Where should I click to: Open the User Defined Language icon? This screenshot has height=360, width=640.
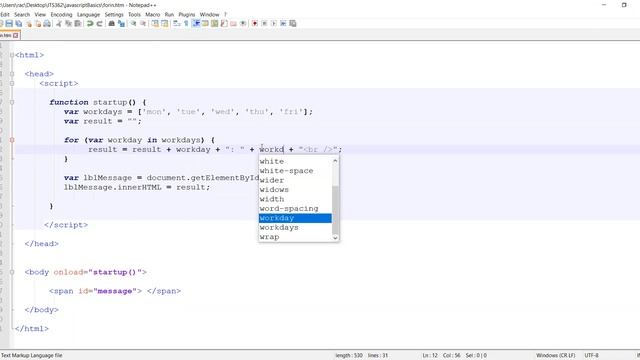click(x=205, y=24)
